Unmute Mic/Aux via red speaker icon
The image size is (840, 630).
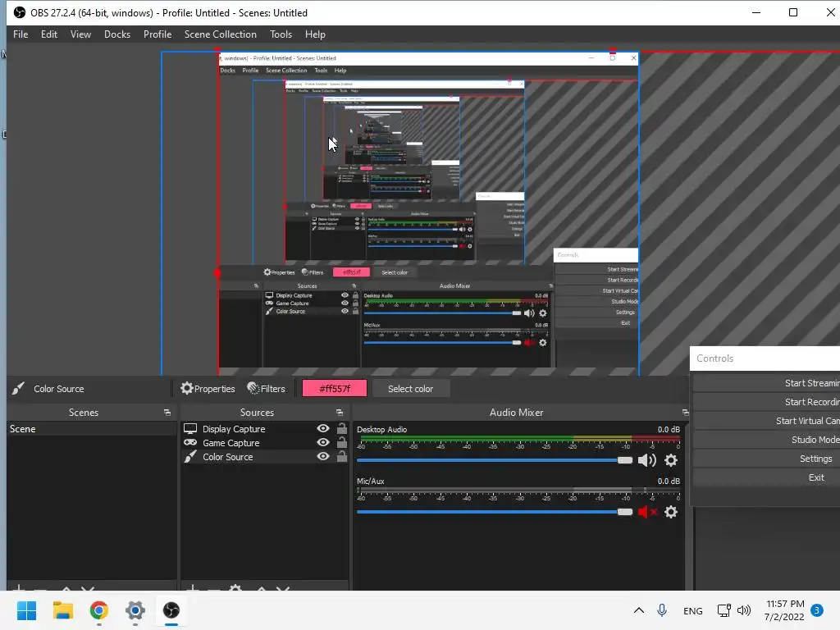pyautogui.click(x=646, y=512)
